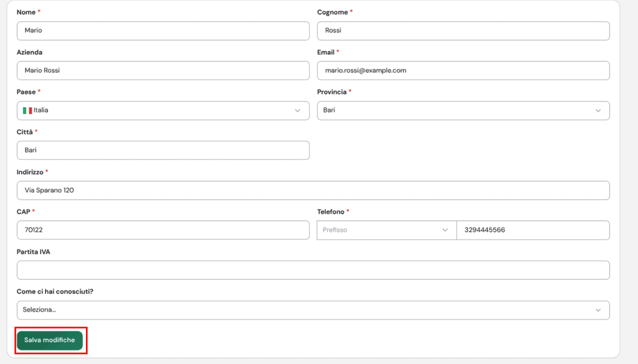Click the Indirizzo field with Via Sparano 120

click(x=313, y=190)
